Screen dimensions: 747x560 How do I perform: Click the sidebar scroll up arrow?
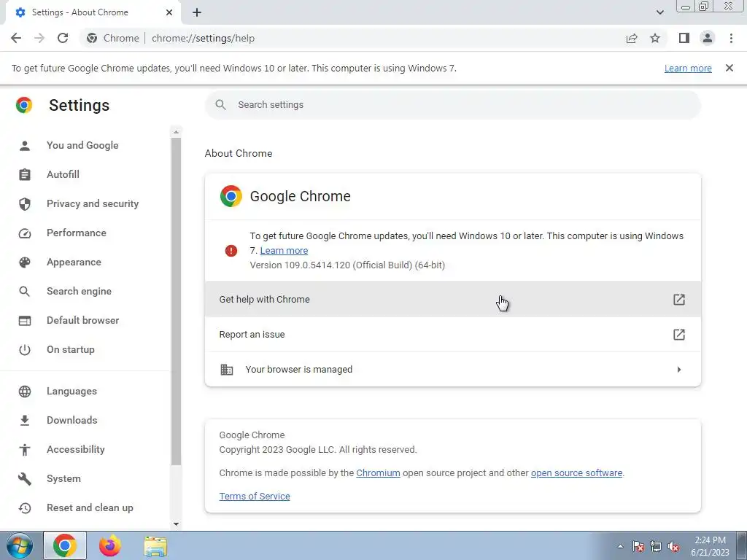(176, 132)
